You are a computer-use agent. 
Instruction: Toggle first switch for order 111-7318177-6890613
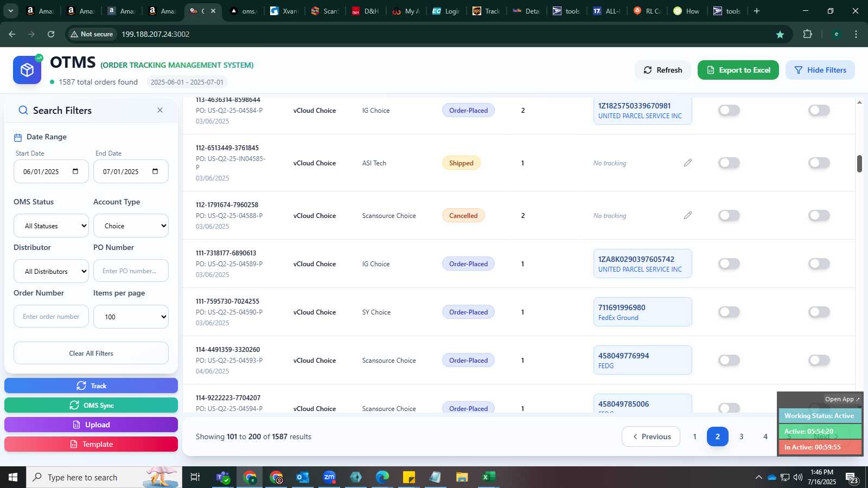click(x=729, y=264)
